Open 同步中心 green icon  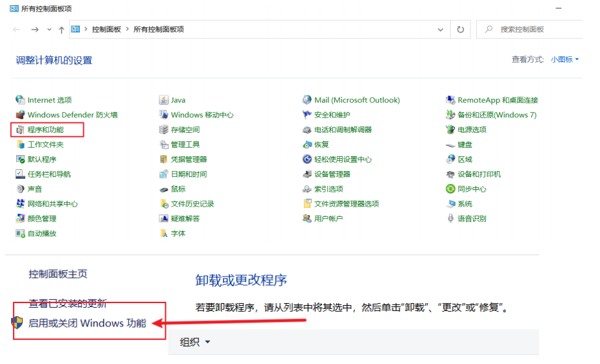[450, 189]
